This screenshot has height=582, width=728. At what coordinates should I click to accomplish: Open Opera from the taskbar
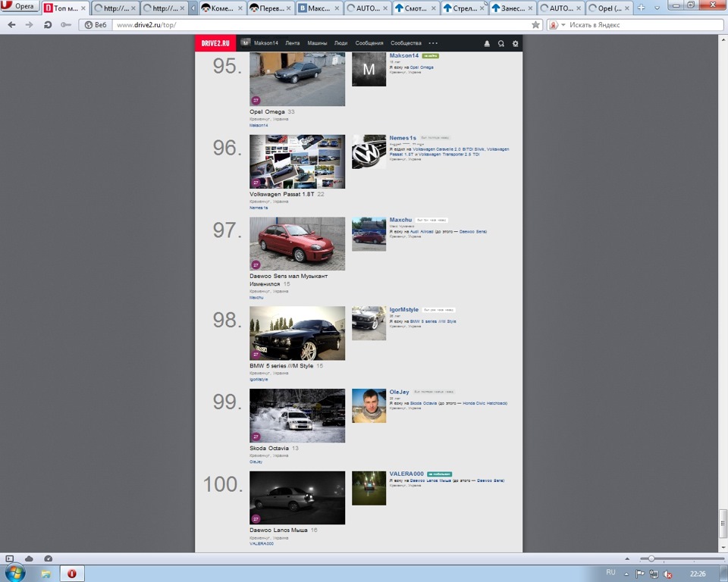click(72, 574)
